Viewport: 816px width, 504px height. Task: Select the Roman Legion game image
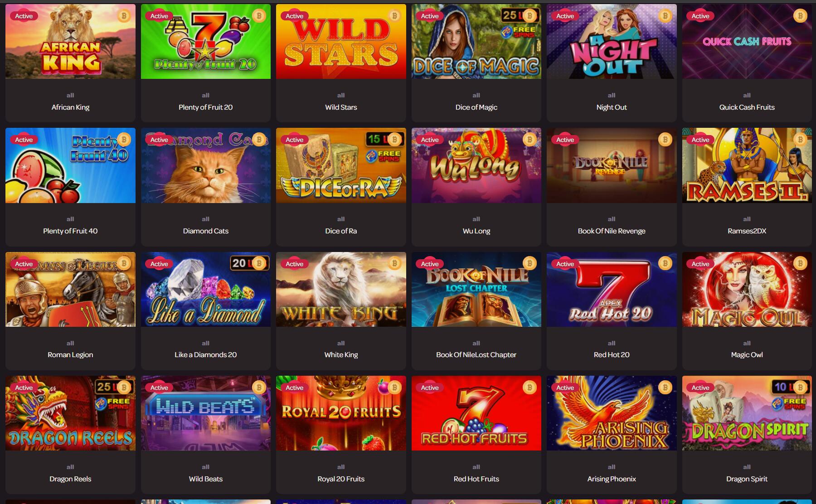pyautogui.click(x=70, y=289)
